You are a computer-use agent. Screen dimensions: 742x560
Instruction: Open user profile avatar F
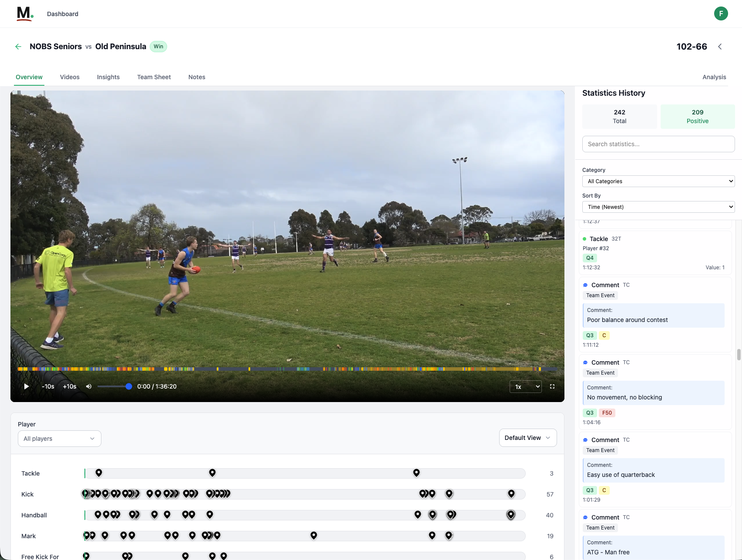click(721, 13)
